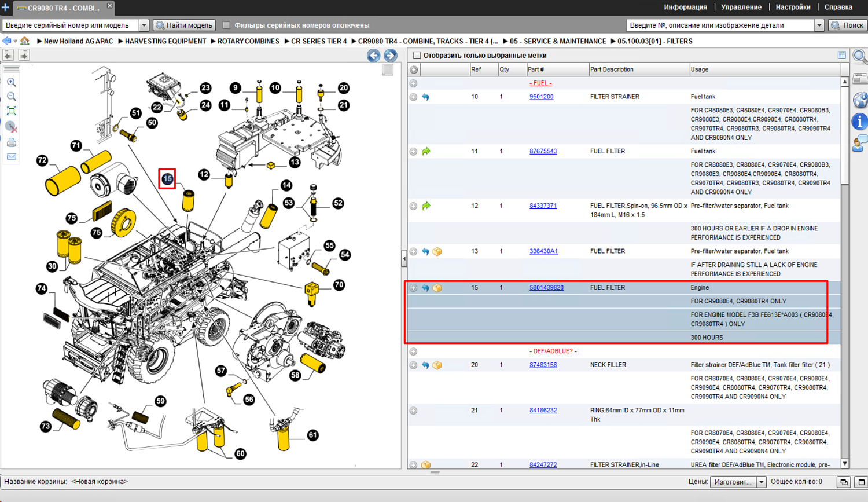Open the magnifier search panel in right sidebar
This screenshot has height=502, width=868.
pyautogui.click(x=860, y=57)
